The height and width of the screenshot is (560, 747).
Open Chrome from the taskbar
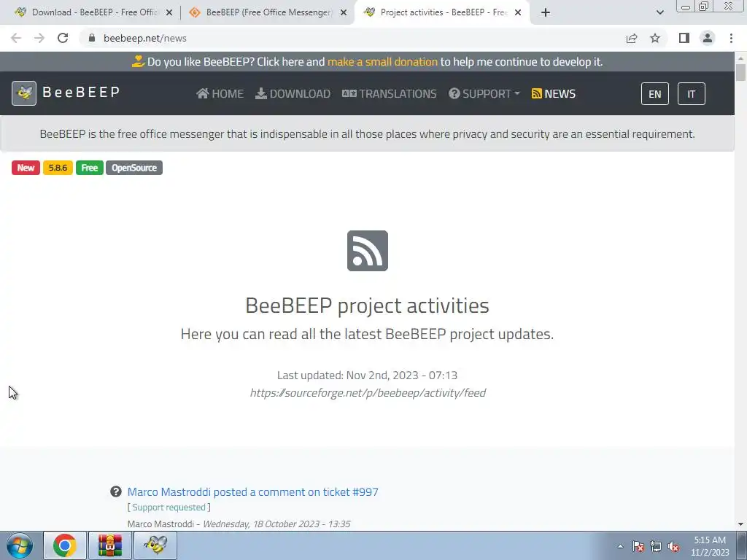point(65,545)
